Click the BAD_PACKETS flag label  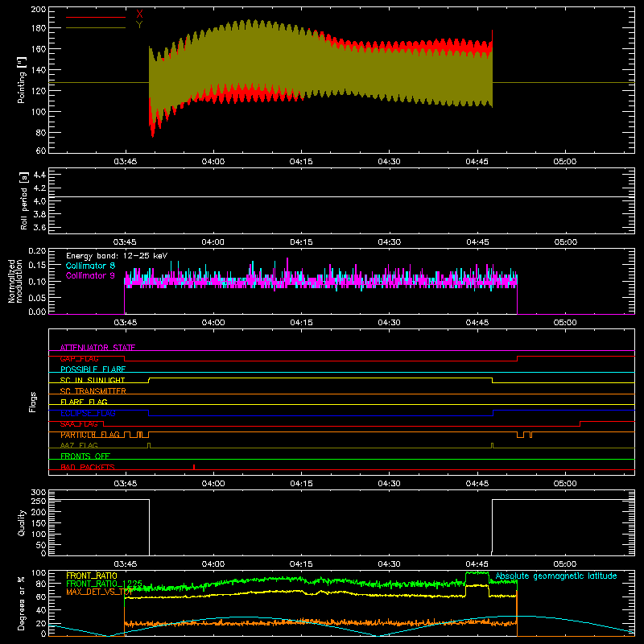click(88, 467)
